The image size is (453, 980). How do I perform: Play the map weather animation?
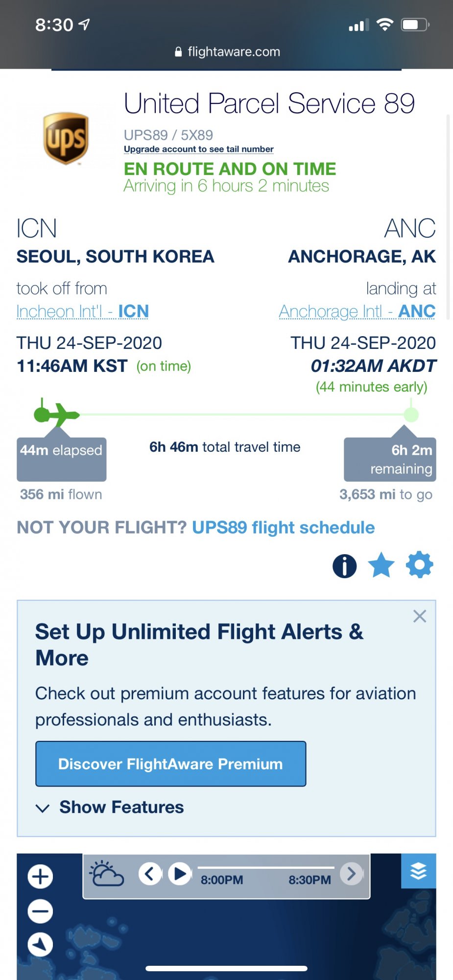click(x=180, y=874)
